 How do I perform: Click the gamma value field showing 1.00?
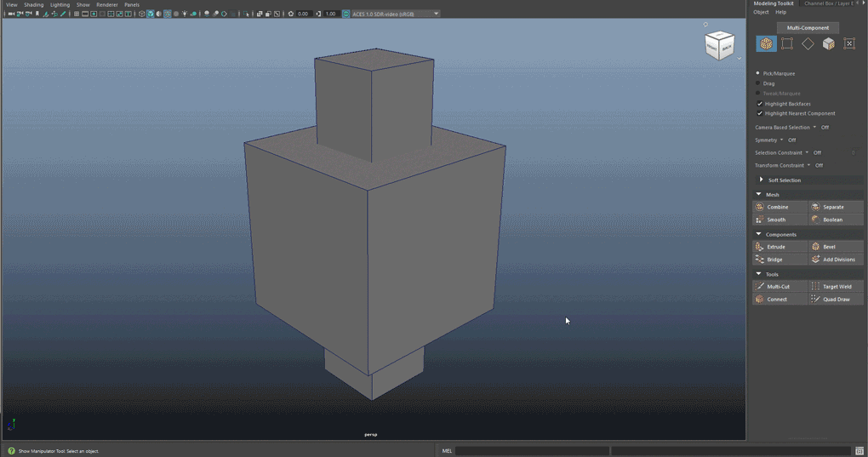(331, 14)
